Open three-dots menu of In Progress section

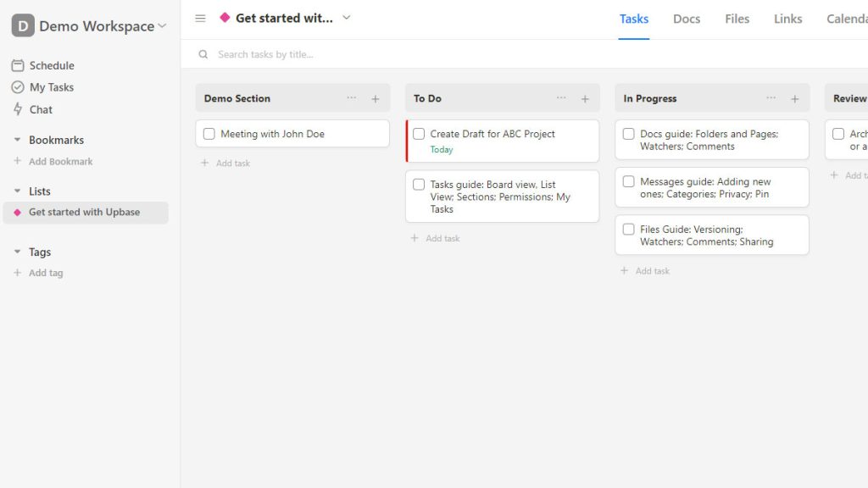[771, 98]
